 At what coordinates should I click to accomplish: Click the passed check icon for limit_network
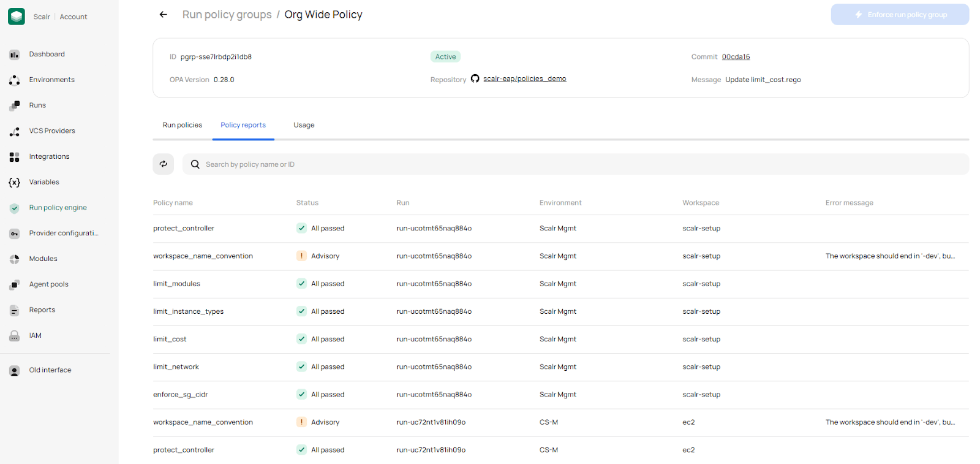302,367
